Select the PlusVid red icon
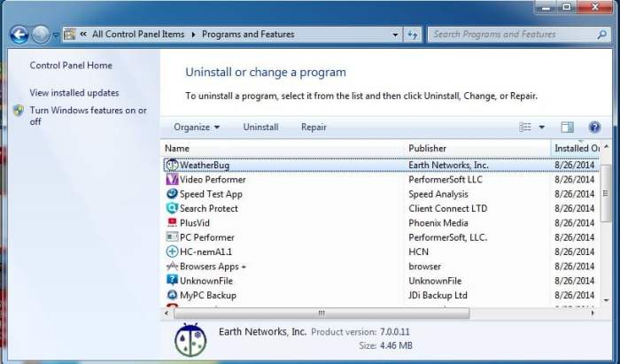620x364 pixels. tap(172, 222)
